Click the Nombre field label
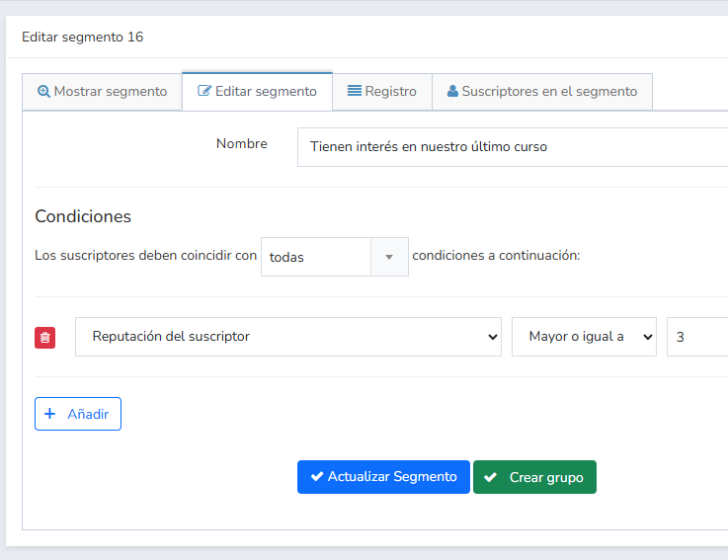 pyautogui.click(x=242, y=143)
